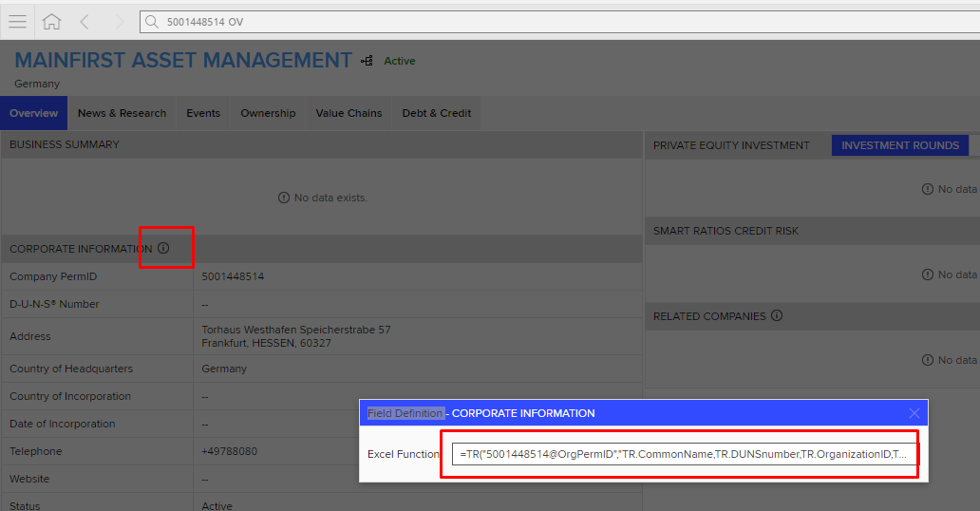
Task: Open the Debt & Credit tab
Action: pos(437,113)
